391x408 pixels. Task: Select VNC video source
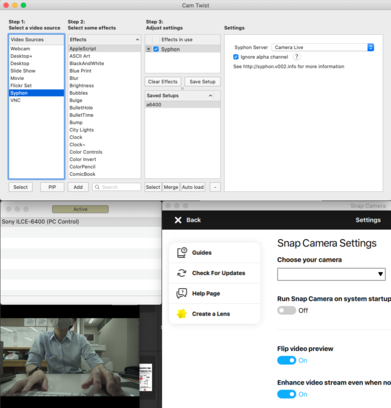tap(36, 100)
